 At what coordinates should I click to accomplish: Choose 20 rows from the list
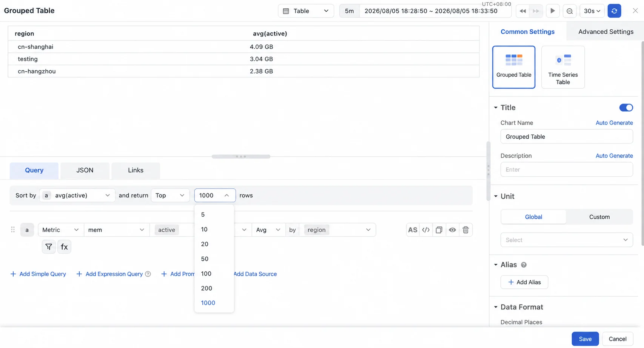[x=214, y=244]
